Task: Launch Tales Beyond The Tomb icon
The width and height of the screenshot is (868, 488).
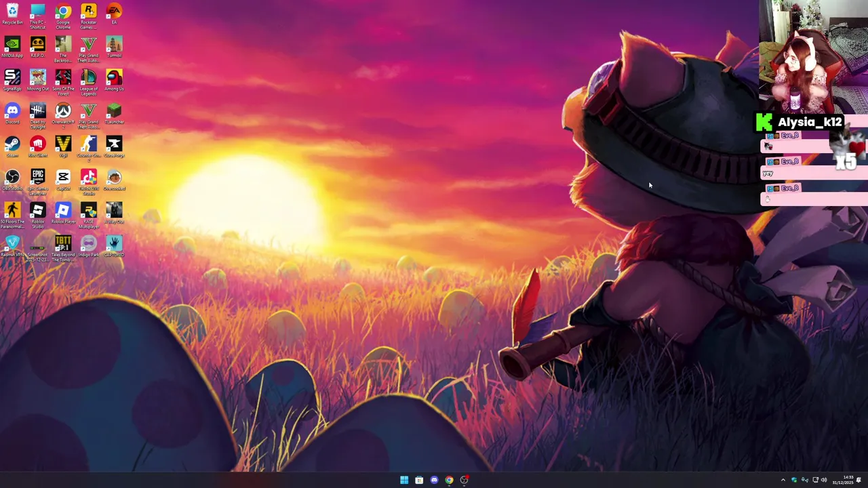Action: pyautogui.click(x=63, y=249)
